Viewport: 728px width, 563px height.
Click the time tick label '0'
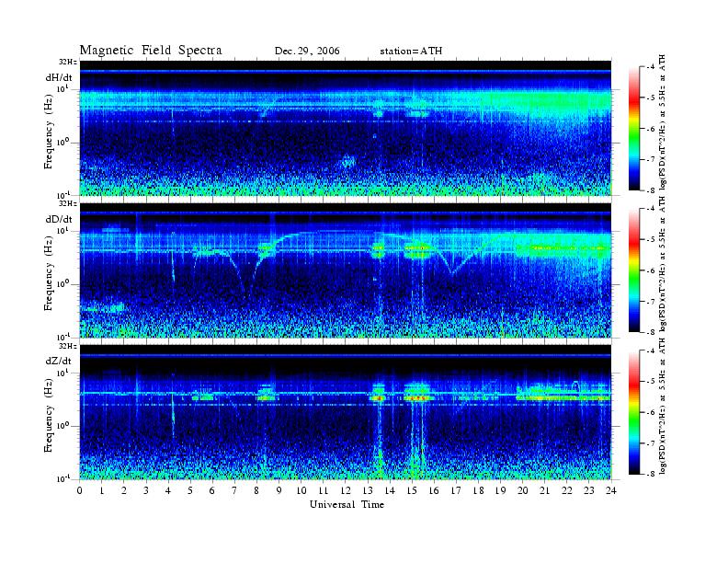(x=80, y=490)
